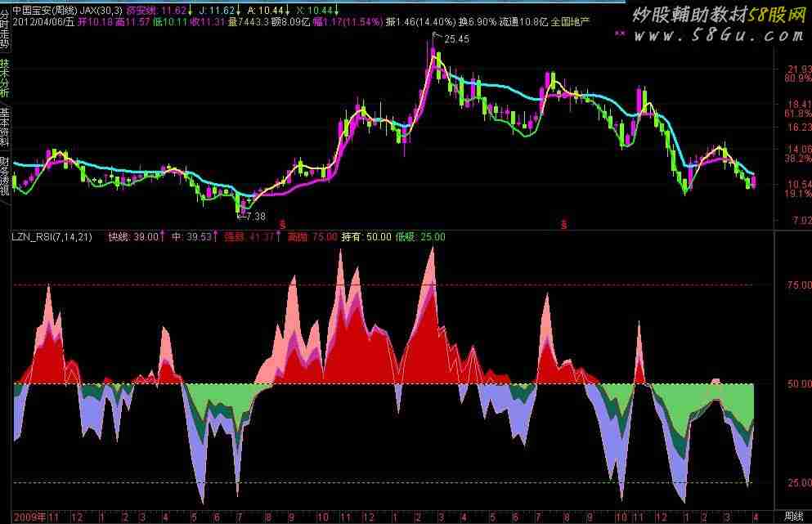The image size is (812, 524).
Task: Click the 额8.09亿 turnover amount
Action: point(291,22)
